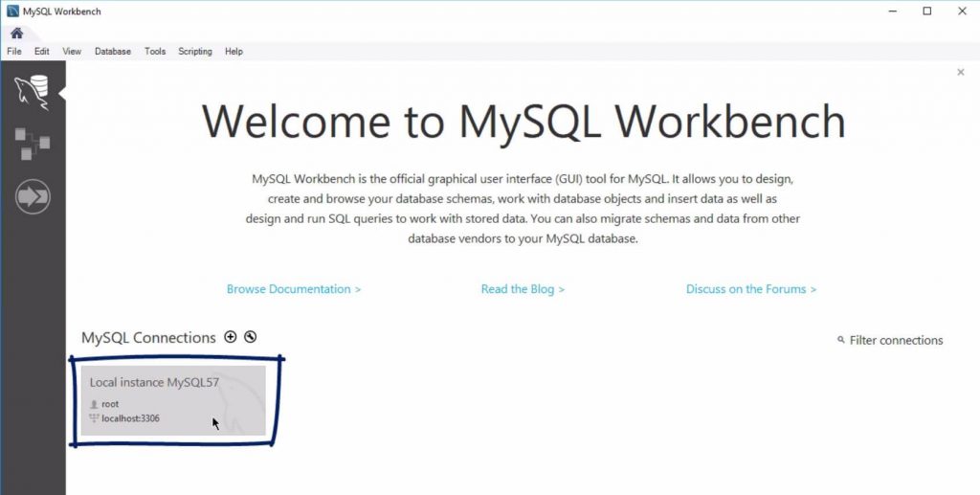Image resolution: width=980 pixels, height=495 pixels.
Task: Open the Scripting menu
Action: (195, 52)
